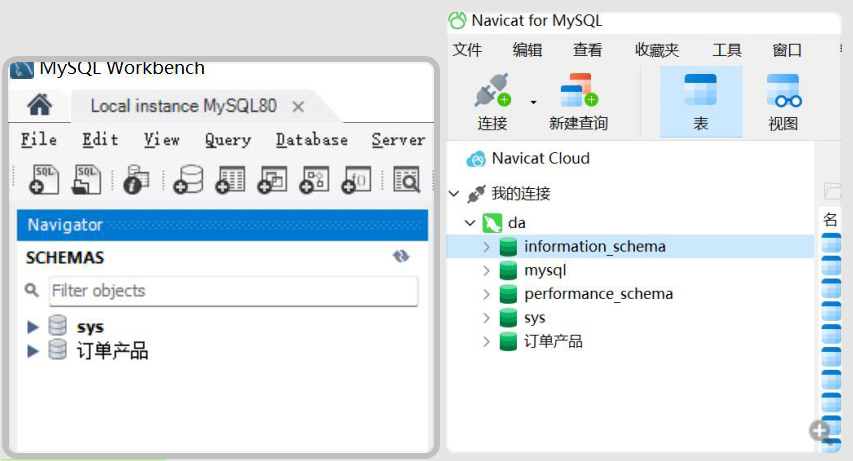The width and height of the screenshot is (853, 461).
Task: Open the Workbench Server menu
Action: [398, 140]
